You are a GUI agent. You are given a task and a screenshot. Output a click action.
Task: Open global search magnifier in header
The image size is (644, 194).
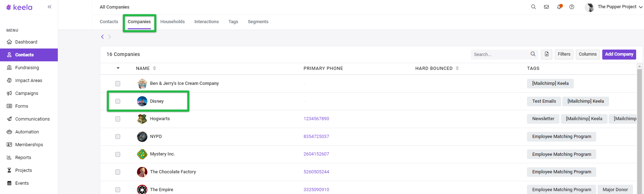533,7
